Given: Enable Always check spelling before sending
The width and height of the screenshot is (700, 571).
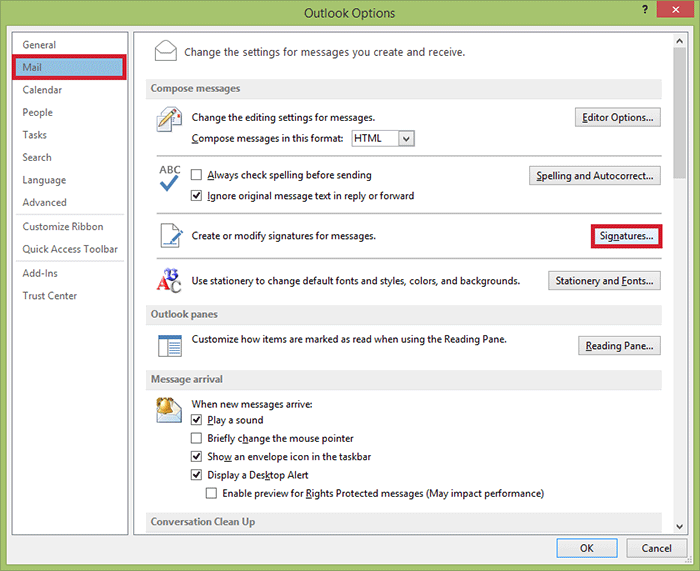Looking at the screenshot, I should (196, 175).
